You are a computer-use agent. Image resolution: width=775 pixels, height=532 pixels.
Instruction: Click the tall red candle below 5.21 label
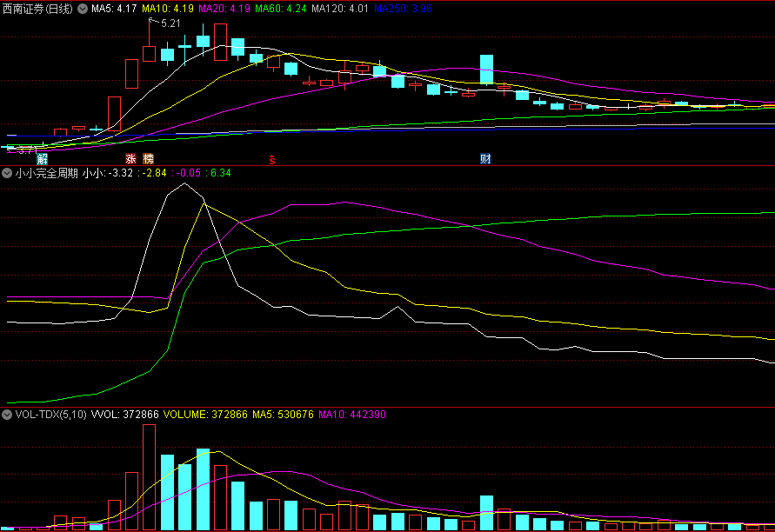[x=149, y=53]
